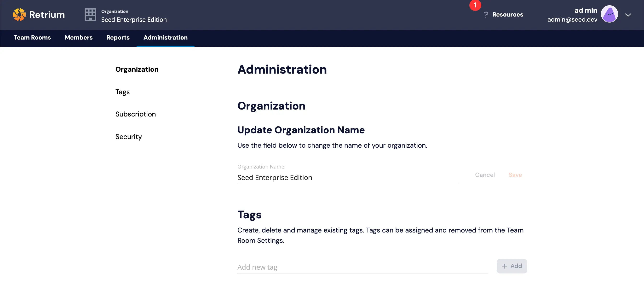Navigate to Security in sidebar
The width and height of the screenshot is (644, 302).
coord(128,137)
